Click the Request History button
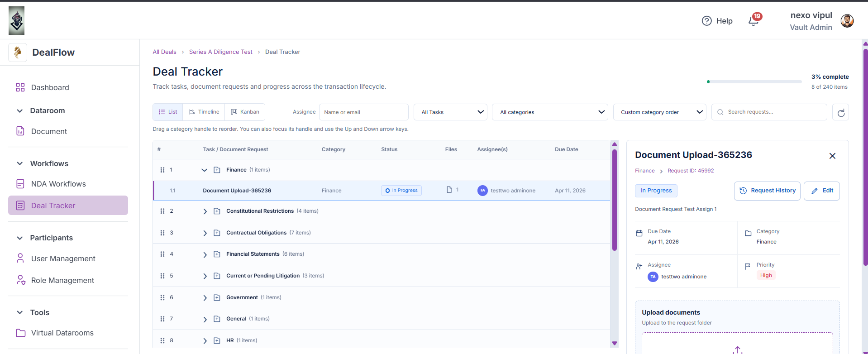This screenshot has height=354, width=868. tap(767, 191)
